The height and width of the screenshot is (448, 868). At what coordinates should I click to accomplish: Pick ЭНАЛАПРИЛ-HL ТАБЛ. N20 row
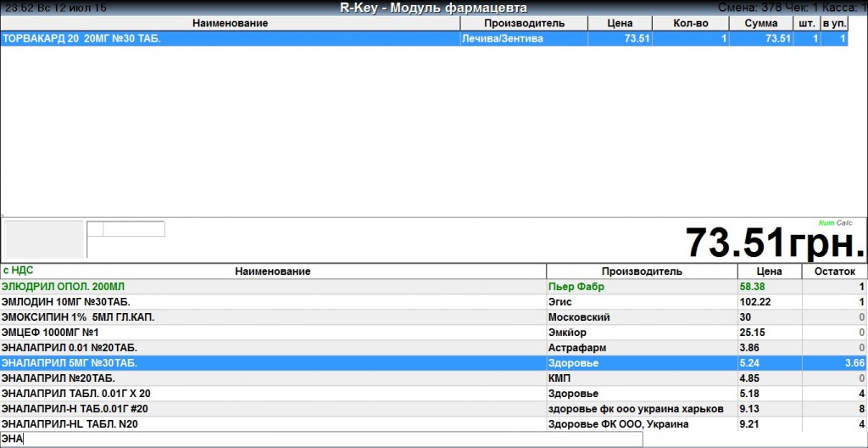tap(273, 424)
